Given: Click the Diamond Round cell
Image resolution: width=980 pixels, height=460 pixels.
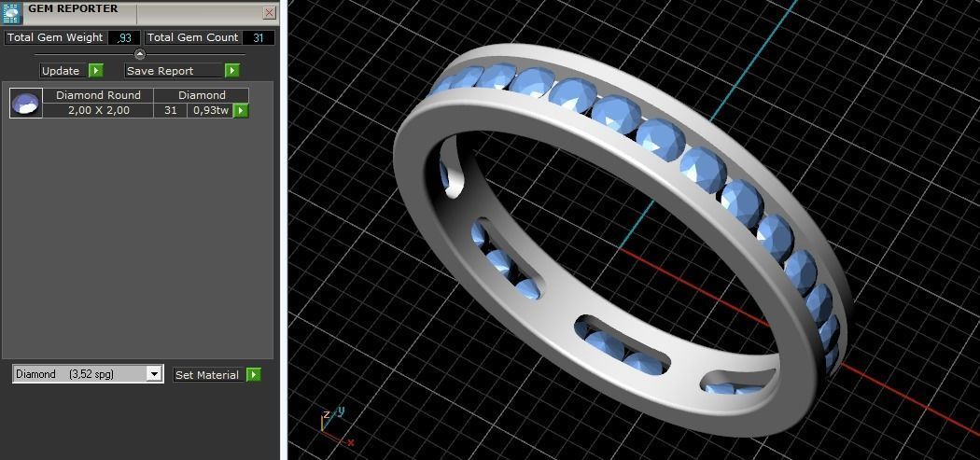Looking at the screenshot, I should point(98,95).
